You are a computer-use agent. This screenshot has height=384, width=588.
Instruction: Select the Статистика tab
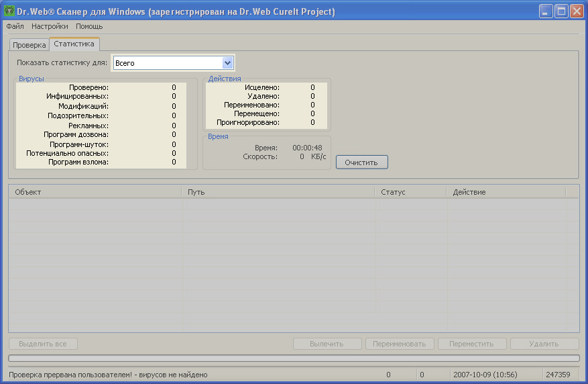pyautogui.click(x=74, y=44)
